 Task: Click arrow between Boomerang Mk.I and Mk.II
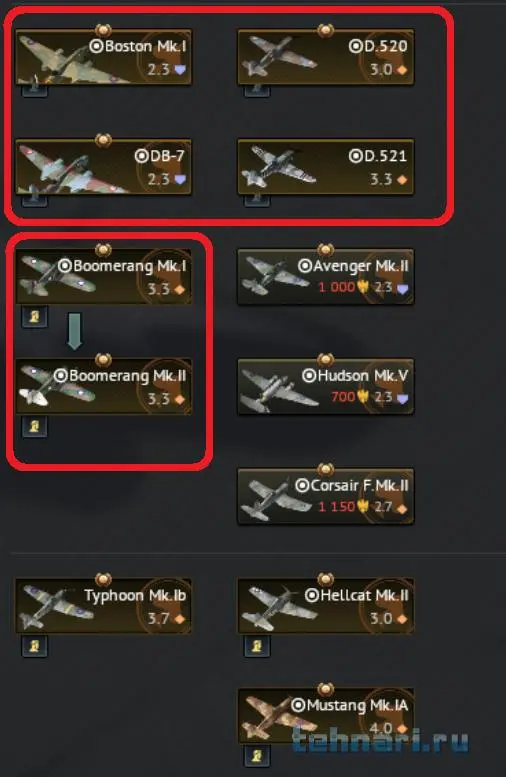[74, 331]
